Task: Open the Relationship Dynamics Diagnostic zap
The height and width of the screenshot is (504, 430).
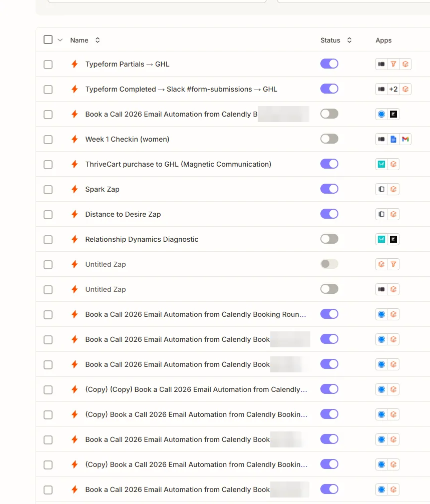Action: [142, 239]
